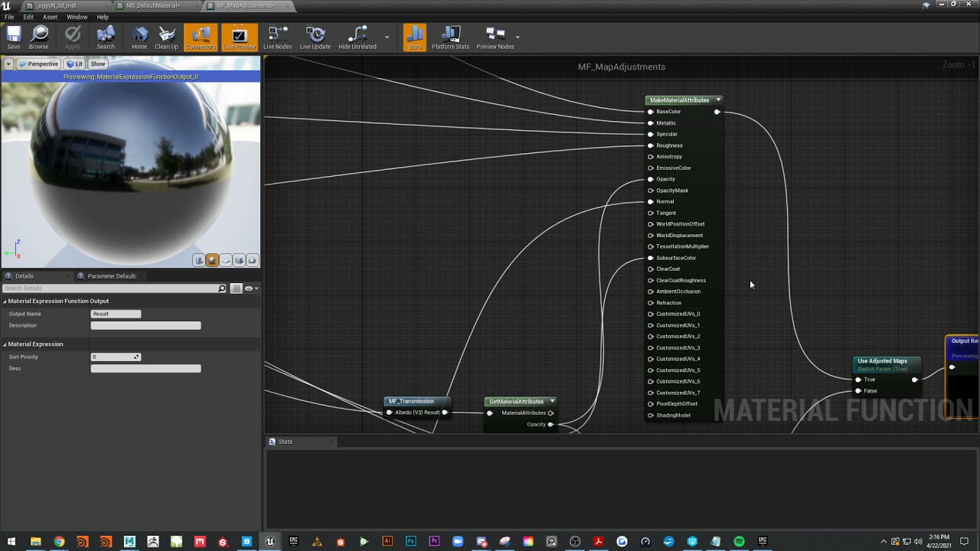The image size is (980, 551).
Task: Enable Live Nodes
Action: [x=277, y=37]
